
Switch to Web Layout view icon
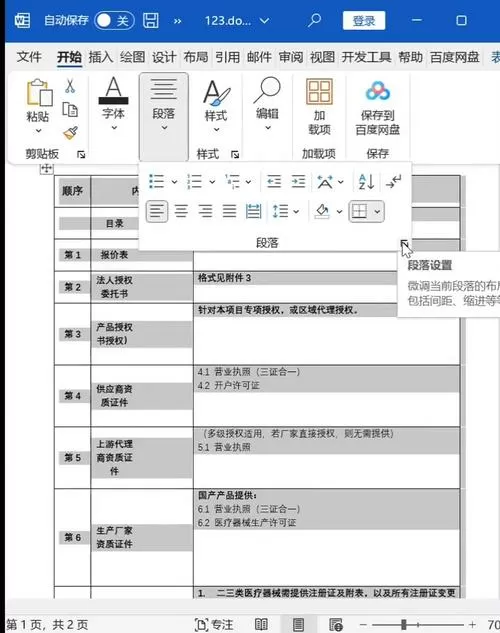pyautogui.click(x=336, y=625)
